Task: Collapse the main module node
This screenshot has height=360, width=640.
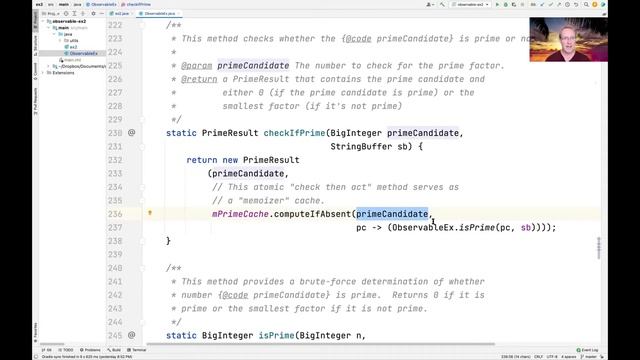Action: pos(49,28)
